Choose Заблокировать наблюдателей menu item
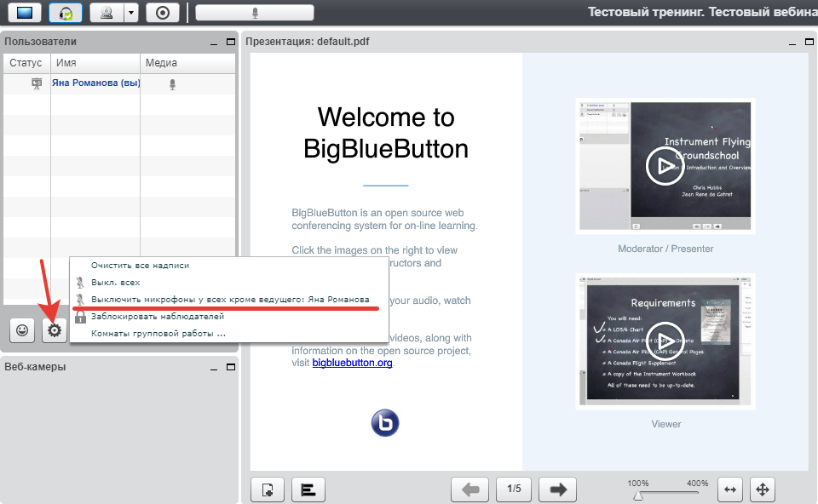The image size is (818, 504). [x=229, y=317]
